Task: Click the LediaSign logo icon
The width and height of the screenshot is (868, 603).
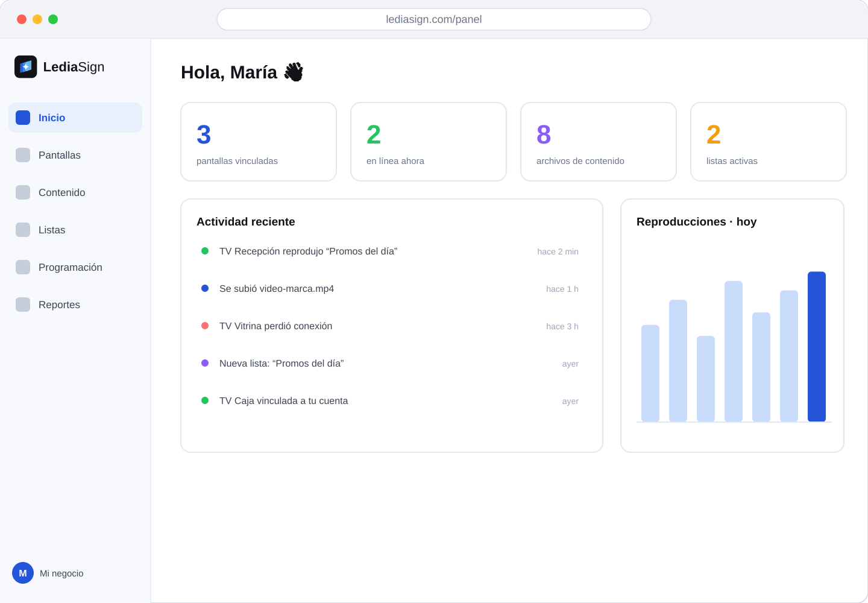Action: tap(26, 67)
